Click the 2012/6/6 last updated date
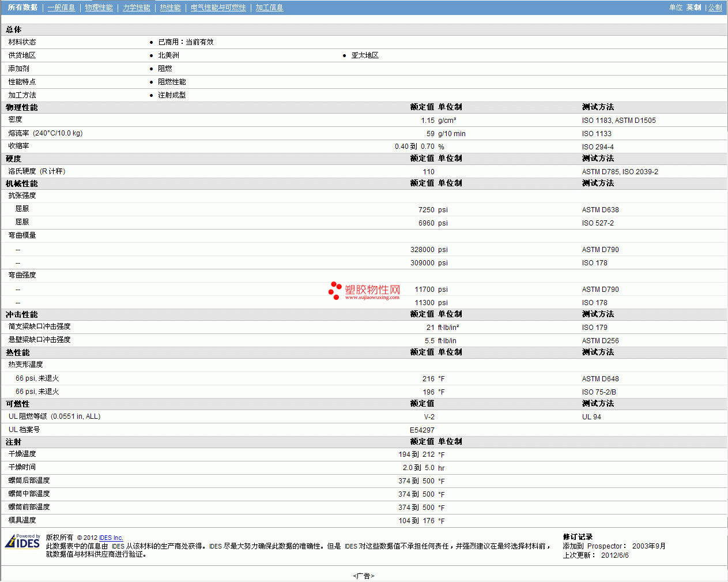 (x=614, y=555)
